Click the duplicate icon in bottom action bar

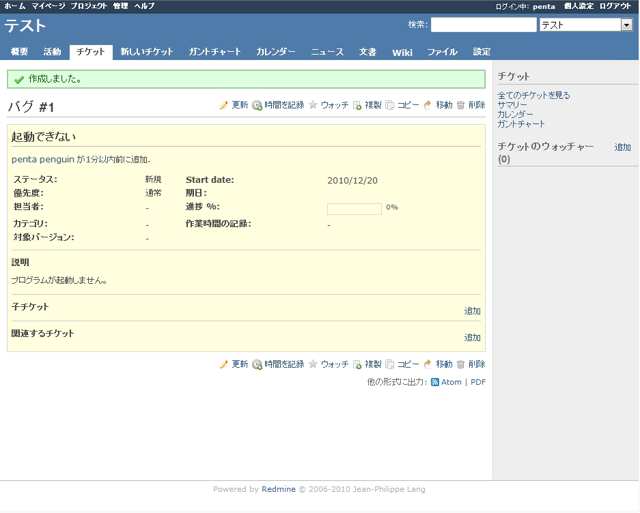pyautogui.click(x=357, y=364)
